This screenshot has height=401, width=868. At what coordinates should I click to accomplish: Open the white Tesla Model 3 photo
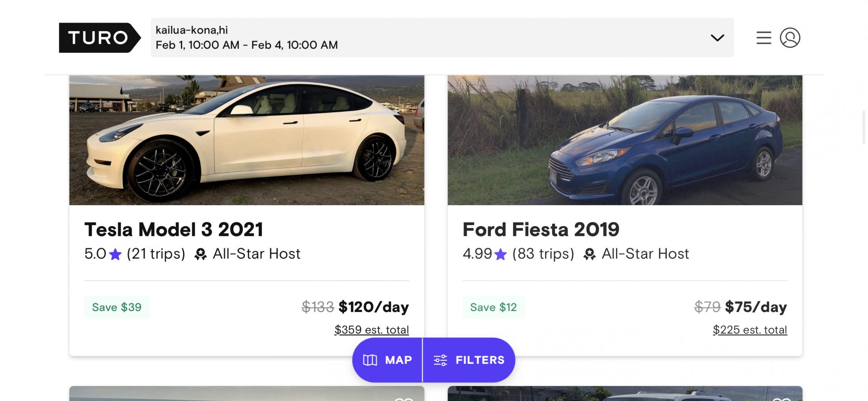[x=246, y=140]
